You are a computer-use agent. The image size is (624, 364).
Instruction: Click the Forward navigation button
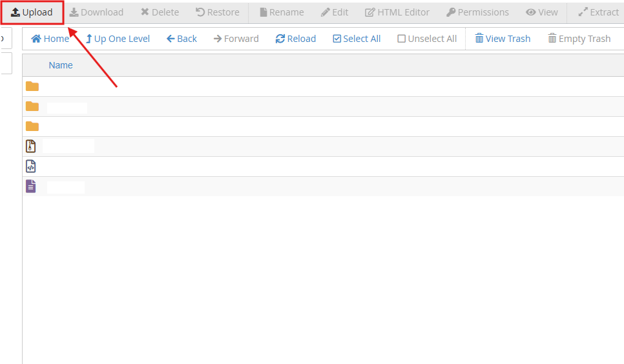coord(236,39)
